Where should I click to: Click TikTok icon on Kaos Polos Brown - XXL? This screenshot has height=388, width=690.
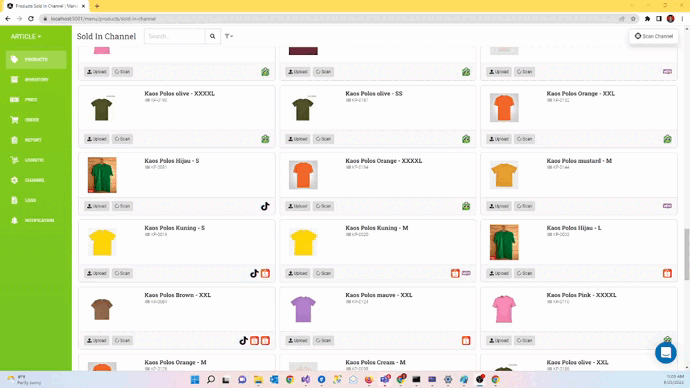pyautogui.click(x=243, y=340)
